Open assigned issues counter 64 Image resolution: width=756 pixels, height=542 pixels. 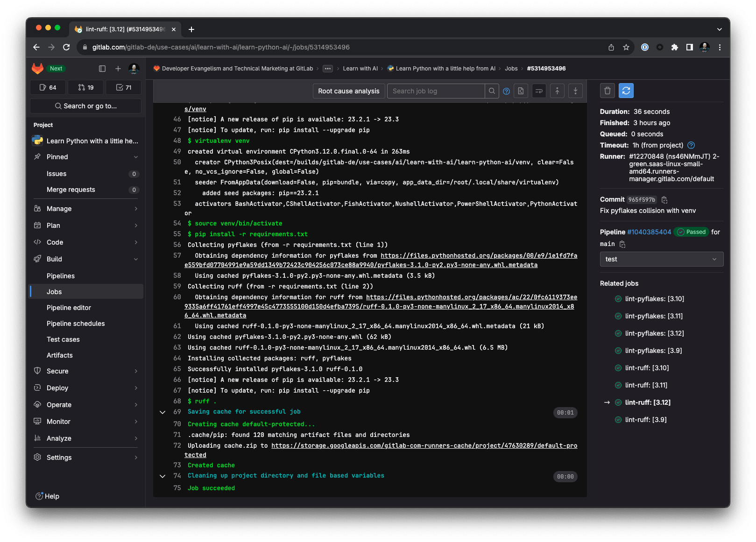[x=48, y=87]
